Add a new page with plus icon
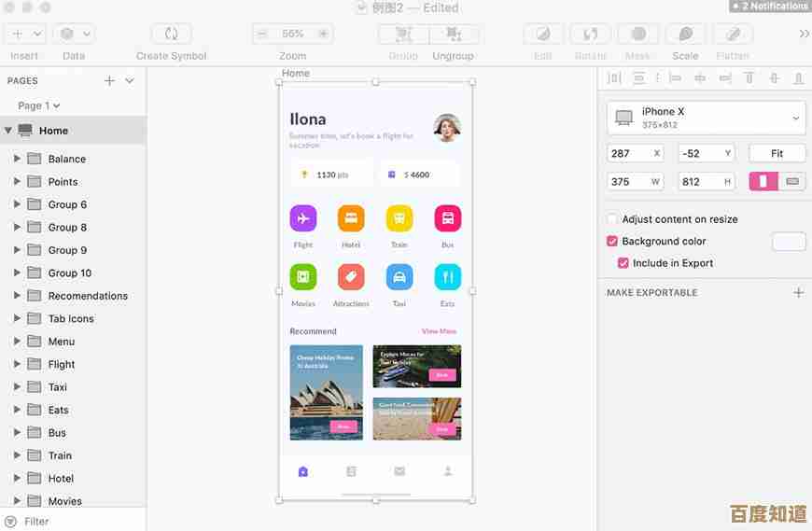 pyautogui.click(x=109, y=81)
